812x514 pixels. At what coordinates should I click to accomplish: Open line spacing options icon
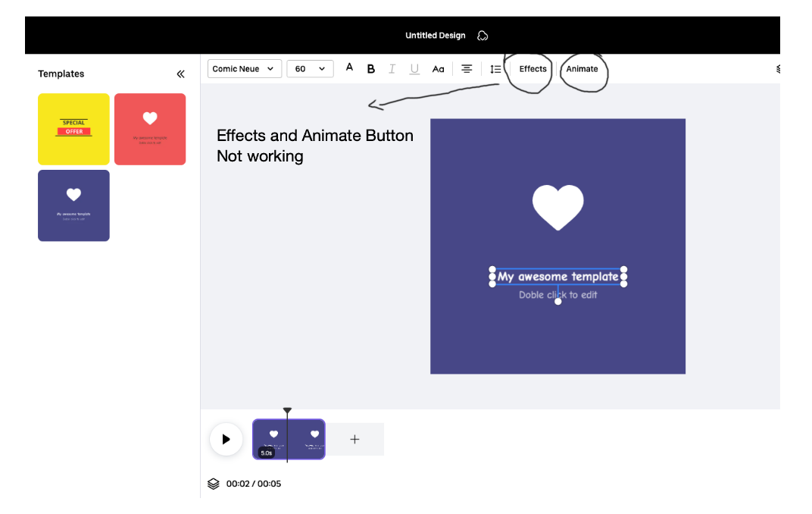pos(495,69)
